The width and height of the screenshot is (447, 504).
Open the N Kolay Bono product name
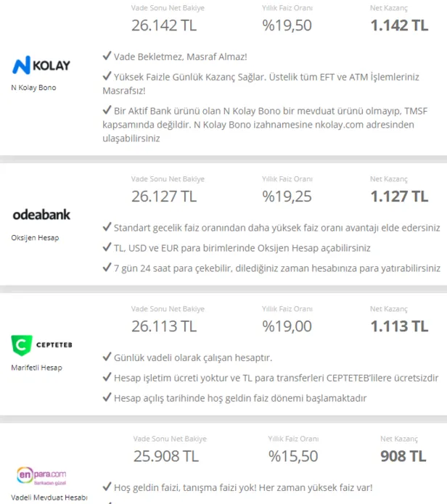coord(33,88)
